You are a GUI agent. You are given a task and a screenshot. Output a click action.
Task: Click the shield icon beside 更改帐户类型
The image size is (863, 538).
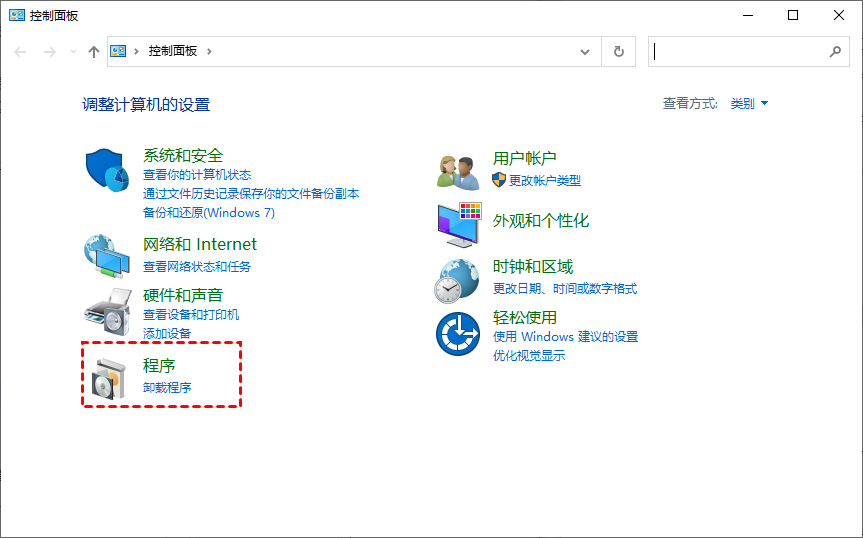point(499,180)
